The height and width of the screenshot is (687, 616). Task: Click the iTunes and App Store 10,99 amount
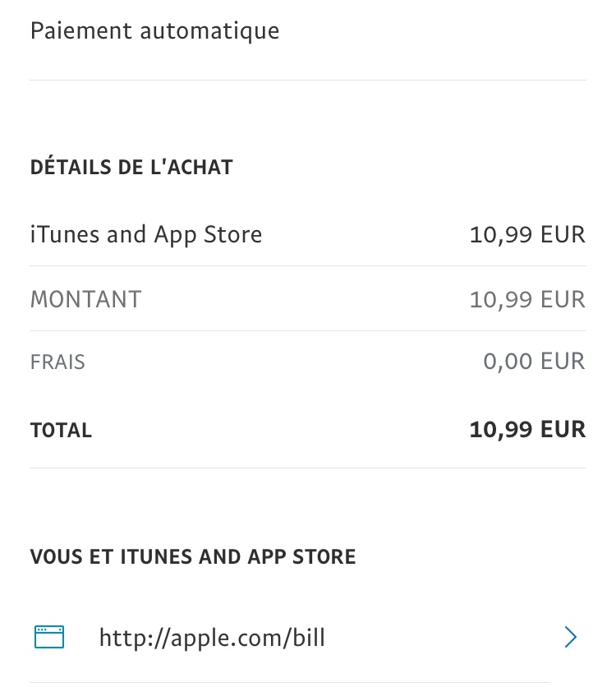501,235
